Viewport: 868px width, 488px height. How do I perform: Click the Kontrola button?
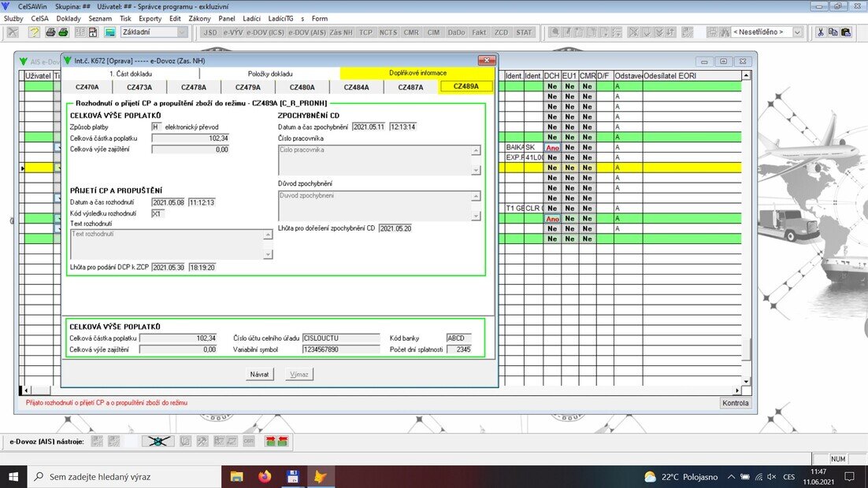click(734, 403)
